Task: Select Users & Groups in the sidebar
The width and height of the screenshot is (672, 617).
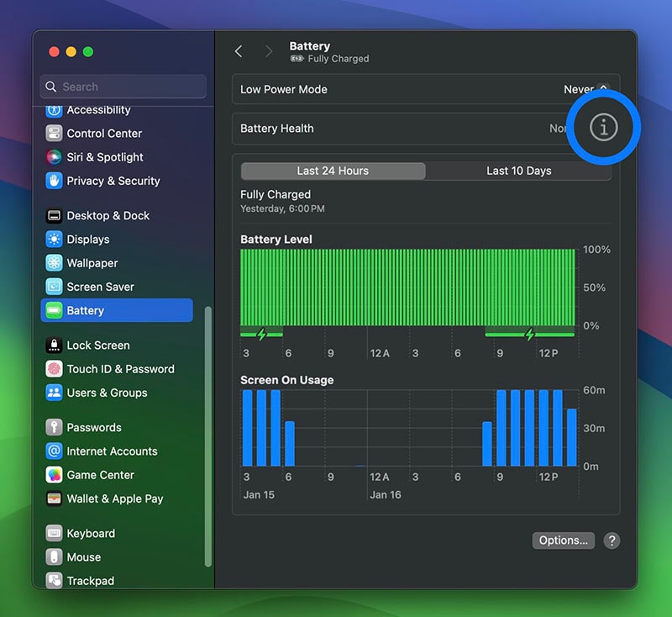Action: tap(107, 393)
